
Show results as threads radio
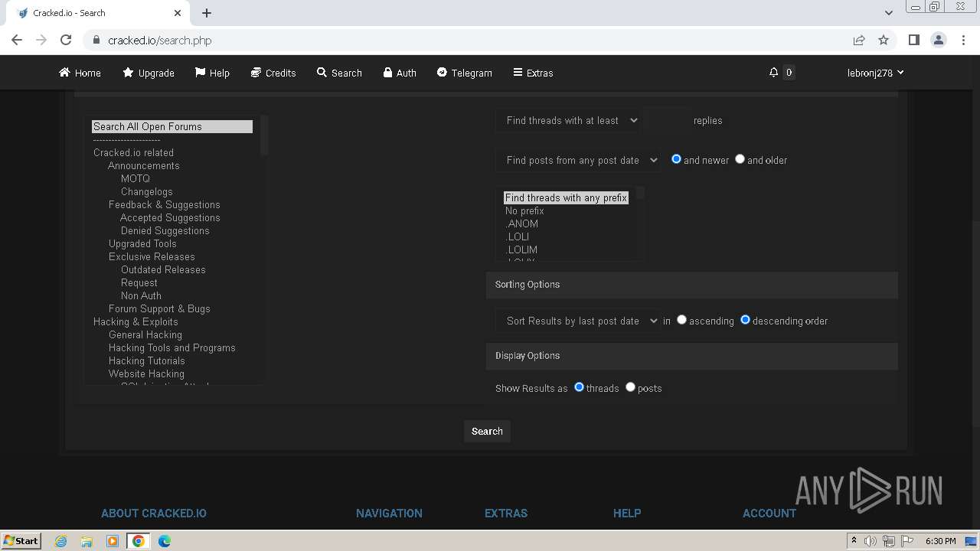pos(579,387)
